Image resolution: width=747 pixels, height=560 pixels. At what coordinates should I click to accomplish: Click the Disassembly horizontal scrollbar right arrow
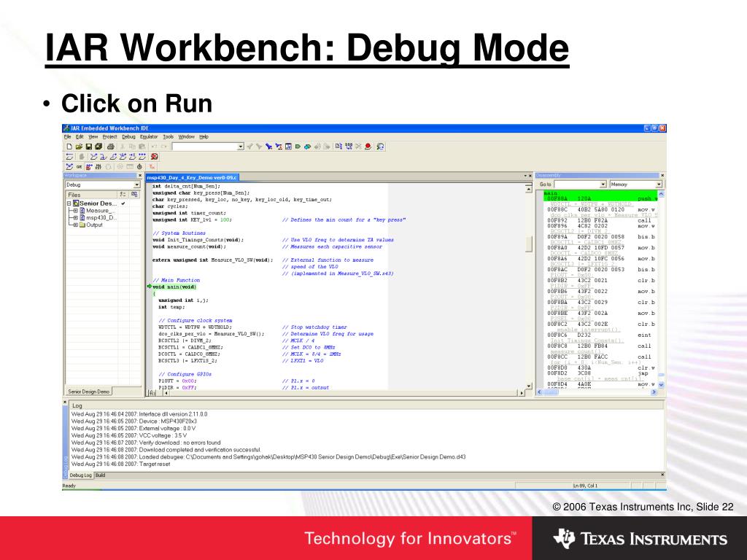(654, 392)
